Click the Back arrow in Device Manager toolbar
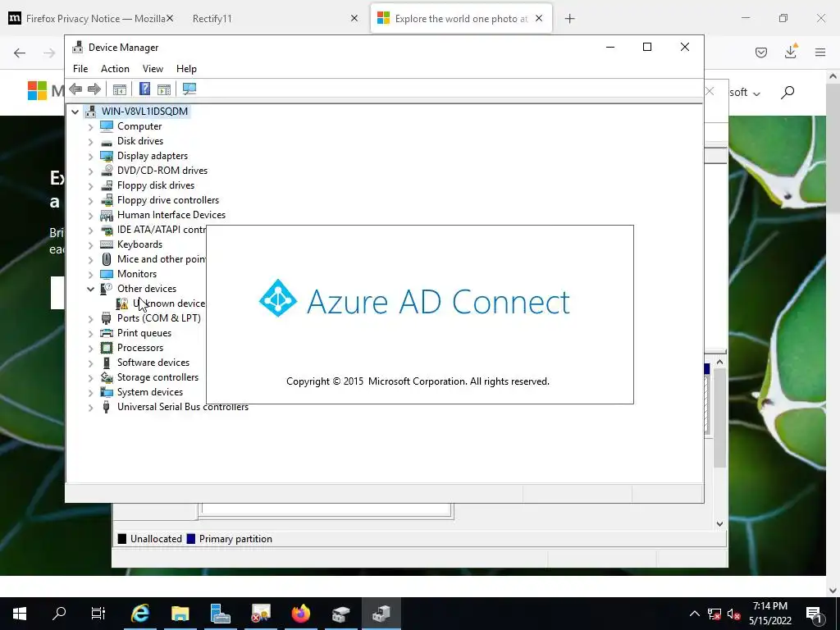This screenshot has height=630, width=840. coord(75,89)
